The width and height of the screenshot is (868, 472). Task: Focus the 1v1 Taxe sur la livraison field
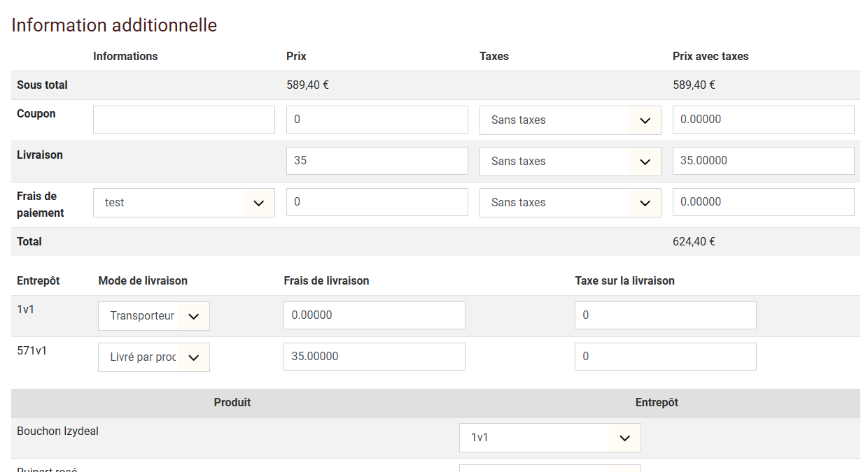pos(665,315)
